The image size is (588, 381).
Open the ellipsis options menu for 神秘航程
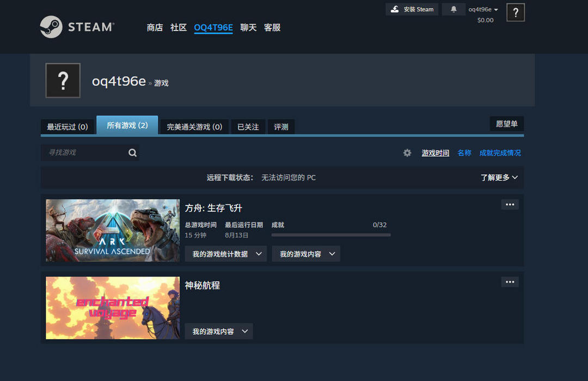coord(510,281)
